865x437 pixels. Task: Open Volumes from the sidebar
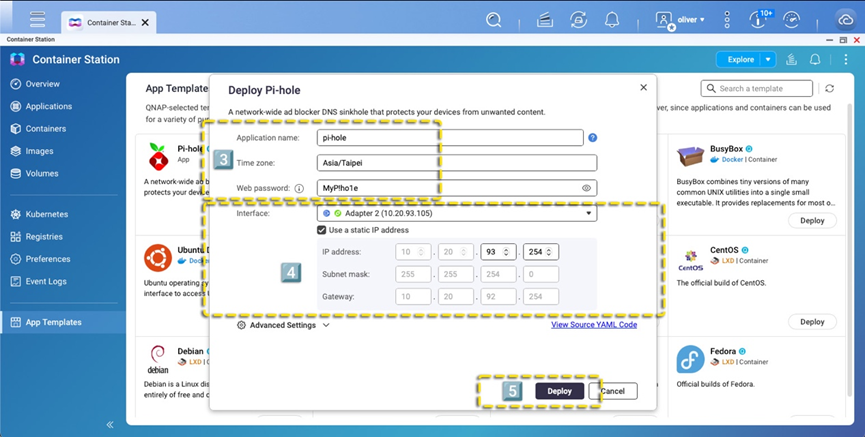[x=43, y=173]
